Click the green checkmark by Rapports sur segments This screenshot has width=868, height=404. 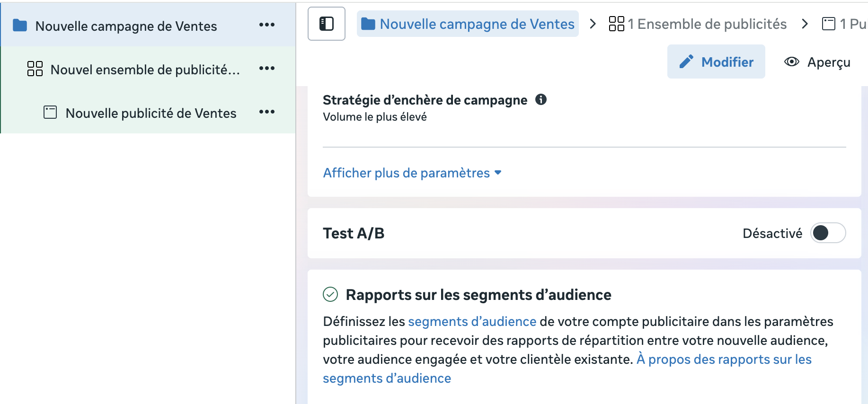pos(330,294)
